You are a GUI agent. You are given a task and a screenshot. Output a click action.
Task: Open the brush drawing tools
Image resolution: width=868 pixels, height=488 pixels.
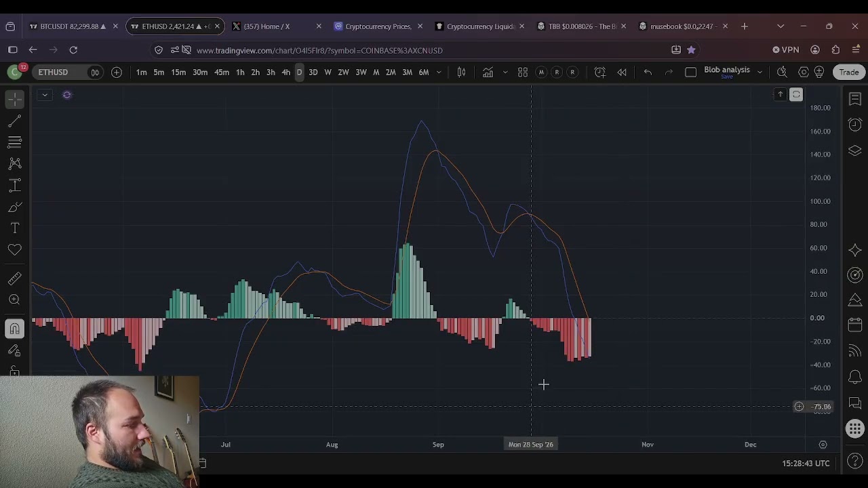(x=14, y=207)
